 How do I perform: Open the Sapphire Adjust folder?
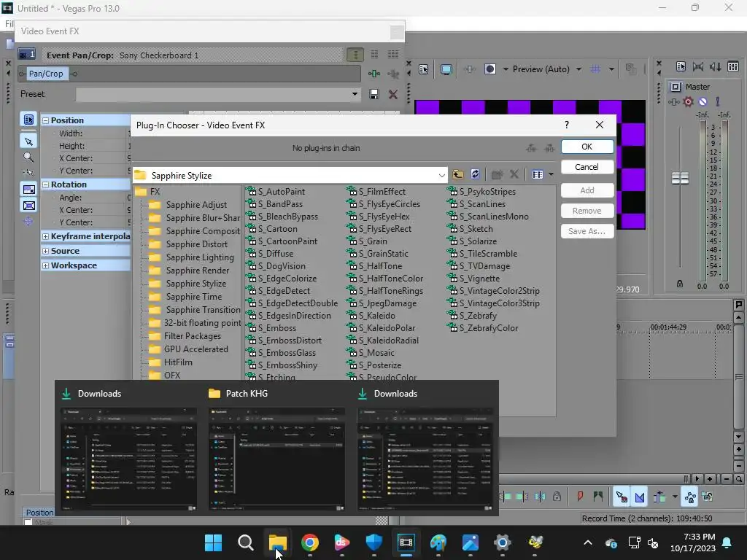pyautogui.click(x=188, y=205)
